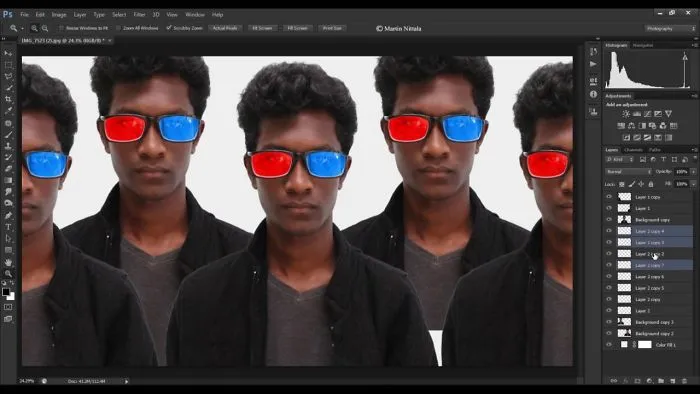Select the Zoom tool in toolbox
The width and height of the screenshot is (700, 394).
point(8,274)
